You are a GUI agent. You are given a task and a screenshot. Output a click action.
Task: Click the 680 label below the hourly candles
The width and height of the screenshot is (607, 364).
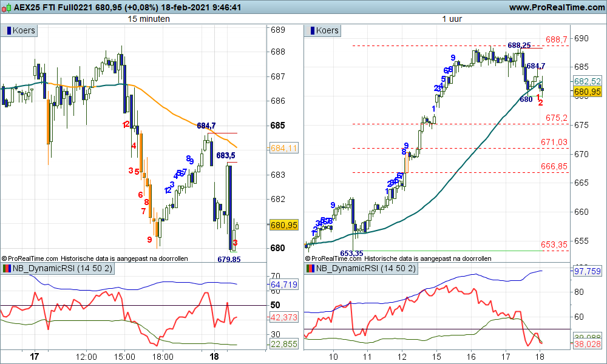(x=526, y=99)
